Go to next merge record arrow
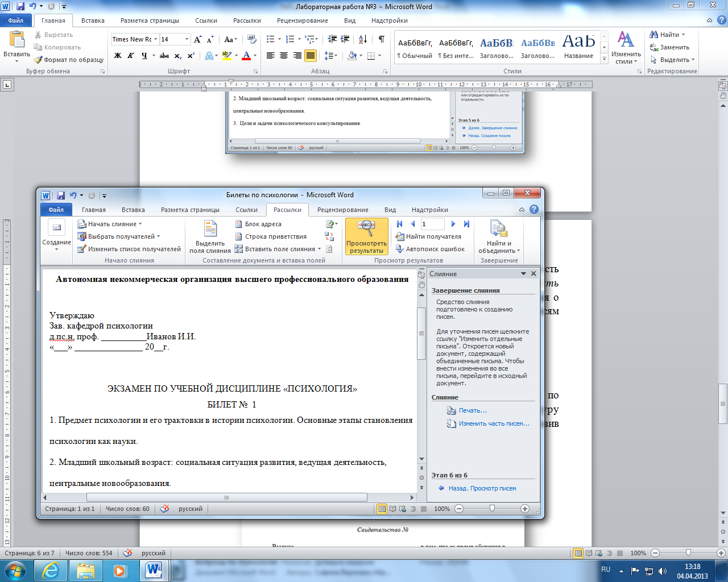Image resolution: width=728 pixels, height=582 pixels. point(453,224)
